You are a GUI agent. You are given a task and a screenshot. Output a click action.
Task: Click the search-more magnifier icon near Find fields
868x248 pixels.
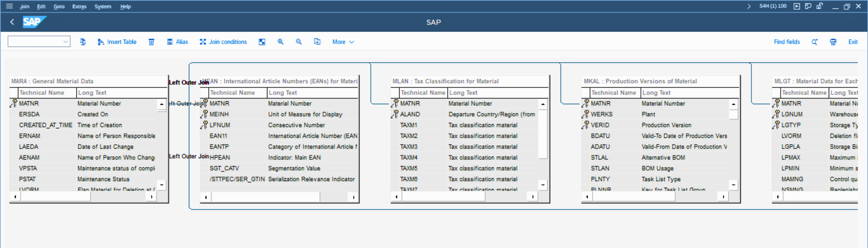tap(814, 42)
